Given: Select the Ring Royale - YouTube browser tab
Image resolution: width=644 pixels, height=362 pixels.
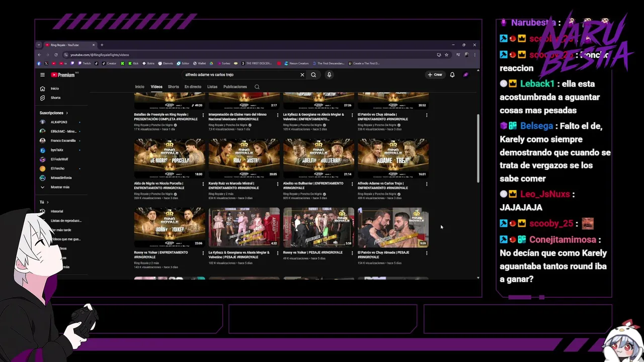Looking at the screenshot, I should [69, 45].
